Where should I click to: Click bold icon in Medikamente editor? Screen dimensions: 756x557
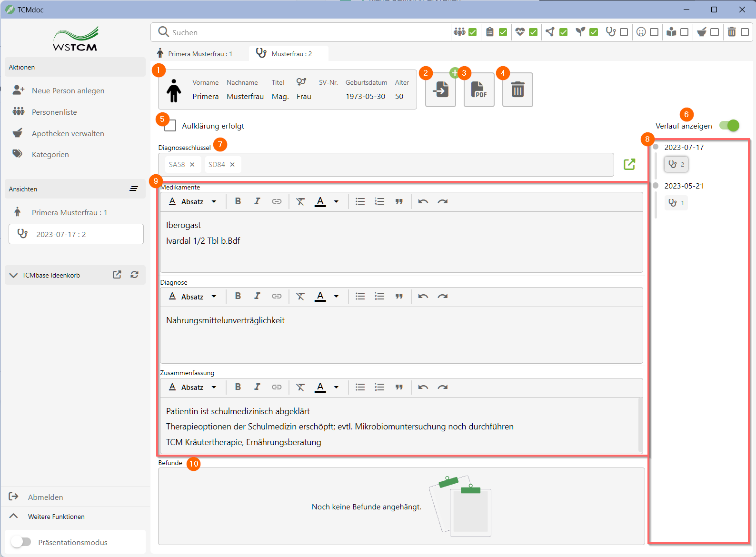click(x=238, y=201)
